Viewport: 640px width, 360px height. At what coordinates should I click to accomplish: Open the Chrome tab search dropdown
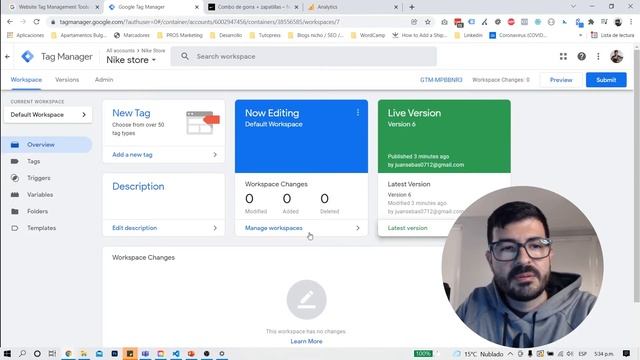coord(573,7)
